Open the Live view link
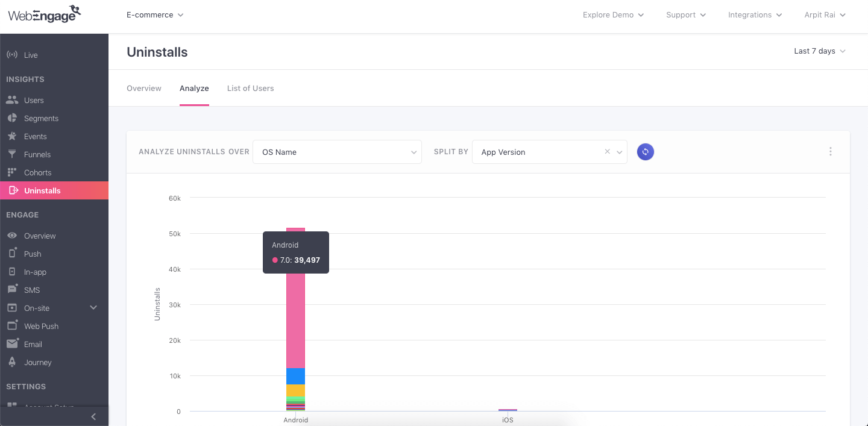 click(31, 55)
